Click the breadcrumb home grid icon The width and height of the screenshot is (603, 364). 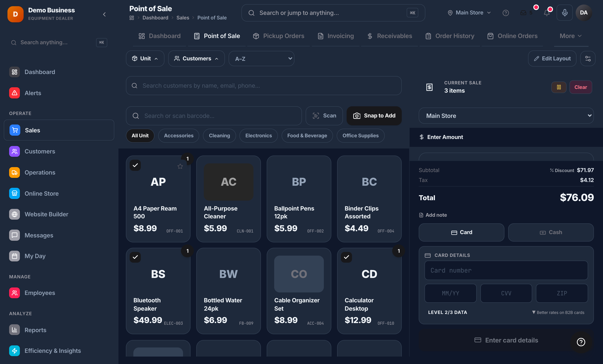[132, 18]
